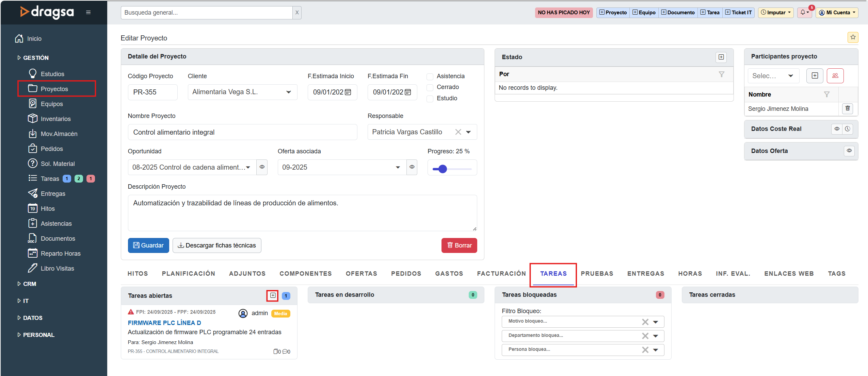Open Motivo bloqueo filter dropdown

point(656,322)
